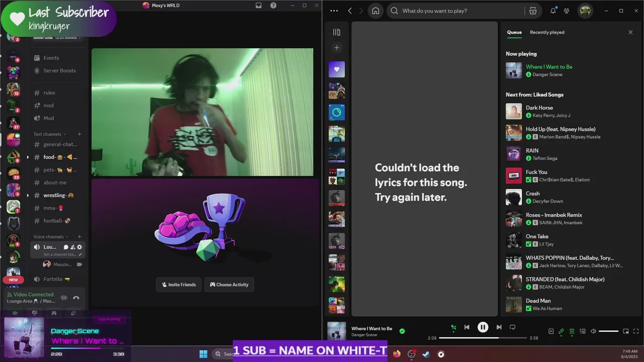The width and height of the screenshot is (644, 362).
Task: Open Connect to a device in Spotify
Action: (x=583, y=331)
